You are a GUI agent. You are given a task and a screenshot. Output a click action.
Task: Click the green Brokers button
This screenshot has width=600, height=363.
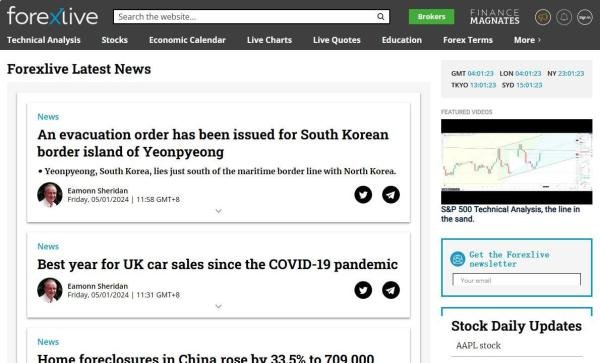click(x=431, y=16)
